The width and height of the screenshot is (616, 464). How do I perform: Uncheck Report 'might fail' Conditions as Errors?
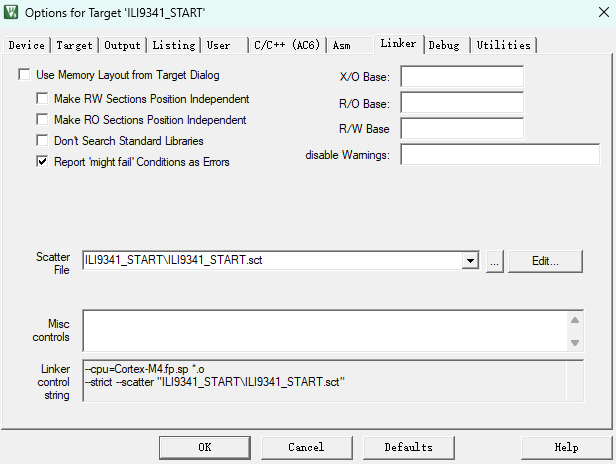(42, 161)
